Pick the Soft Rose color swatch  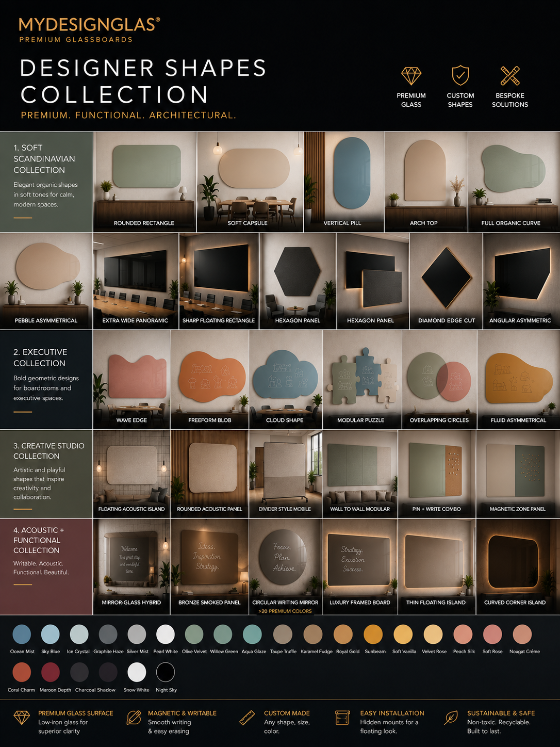[492, 634]
